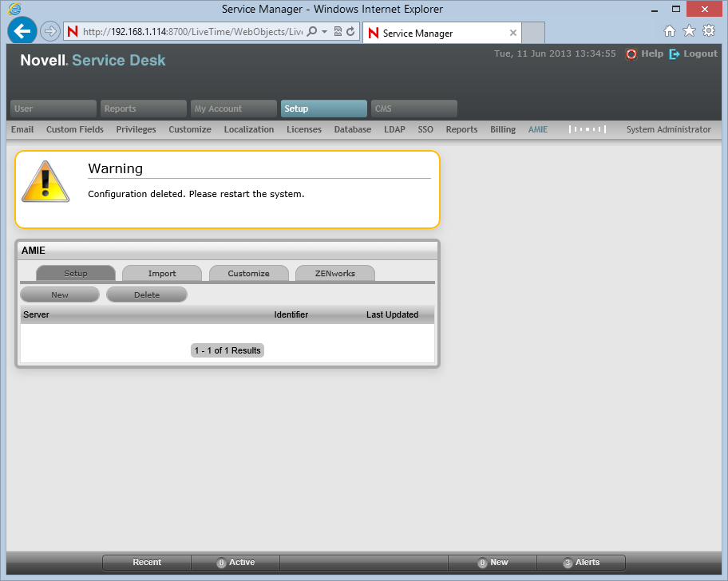The width and height of the screenshot is (728, 581).
Task: Click the Logout arrow icon
Action: click(675, 54)
